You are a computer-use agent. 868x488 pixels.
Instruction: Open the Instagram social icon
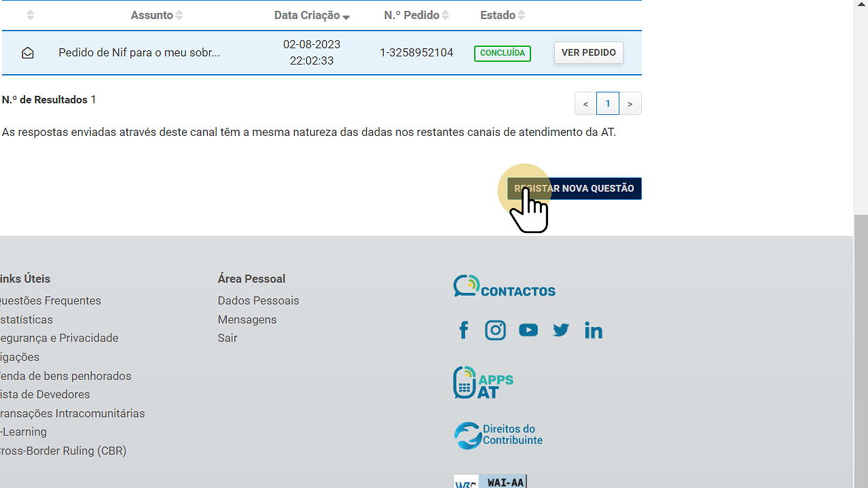point(495,330)
